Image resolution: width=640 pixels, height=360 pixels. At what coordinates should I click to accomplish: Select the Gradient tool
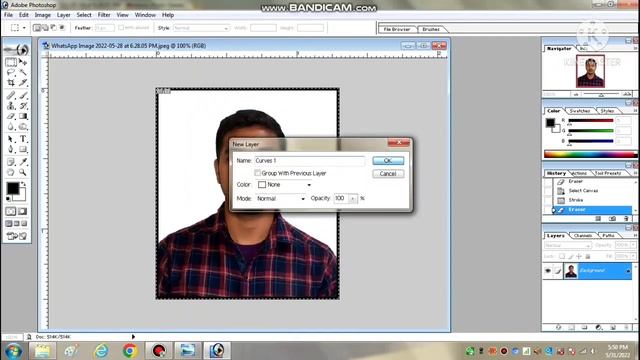click(23, 116)
